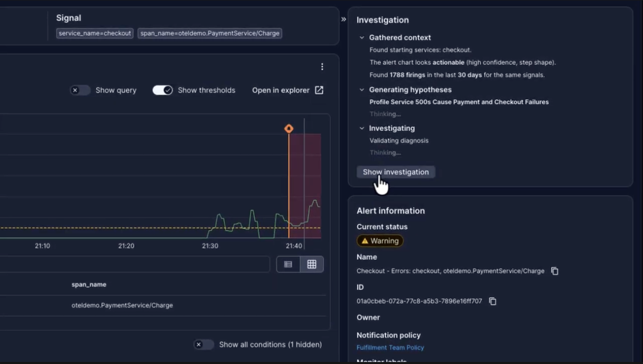This screenshot has width=643, height=364.
Task: Switch to table grid view
Action: (x=312, y=265)
